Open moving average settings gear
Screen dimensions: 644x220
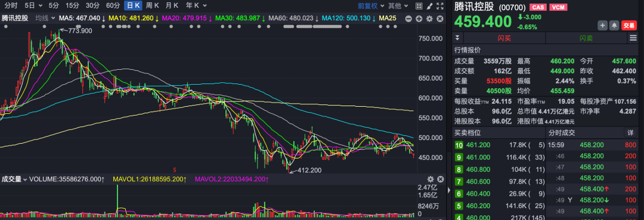(x=429, y=18)
